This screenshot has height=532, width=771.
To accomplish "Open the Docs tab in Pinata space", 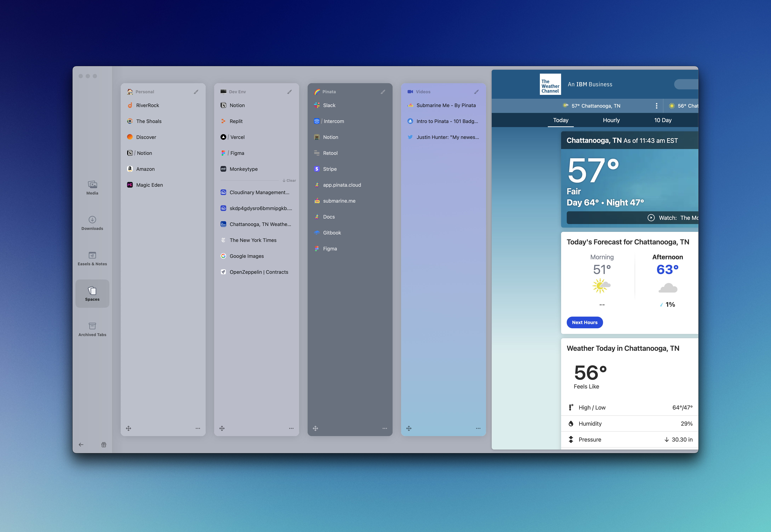I will (x=350, y=217).
